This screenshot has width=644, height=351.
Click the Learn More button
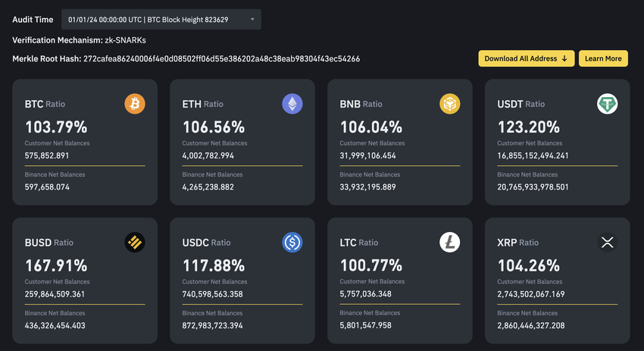[x=603, y=58]
